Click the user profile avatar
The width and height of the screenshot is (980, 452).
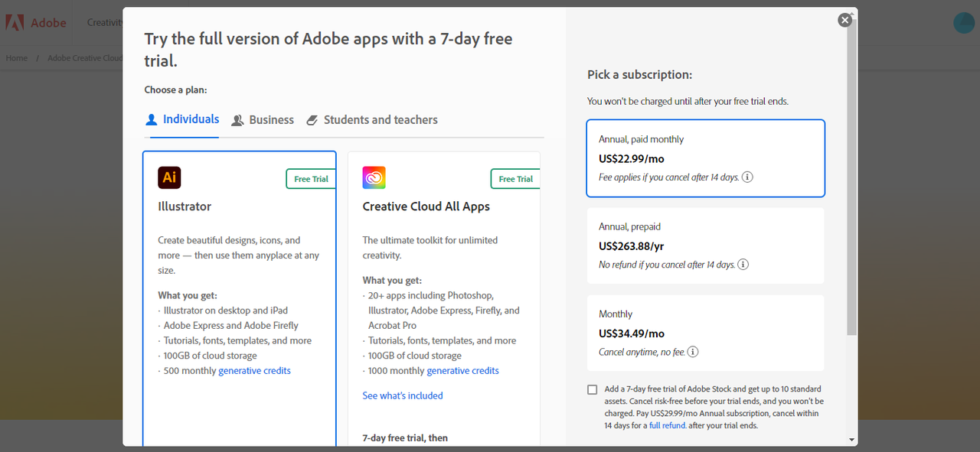click(x=963, y=23)
